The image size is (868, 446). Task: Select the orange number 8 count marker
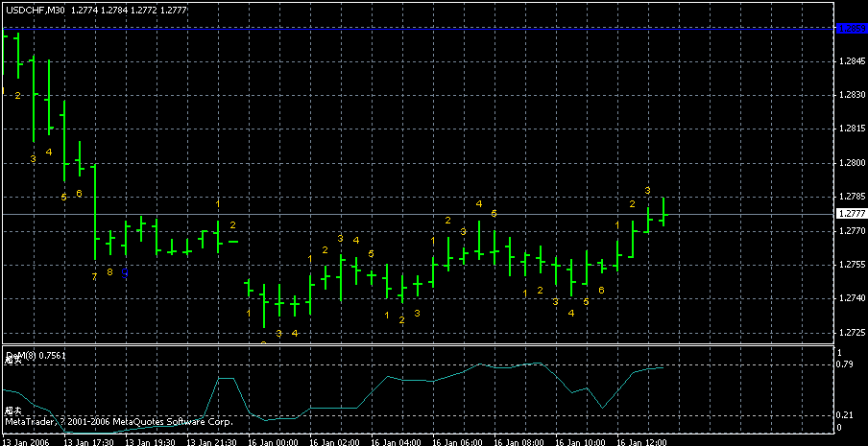pyautogui.click(x=109, y=272)
